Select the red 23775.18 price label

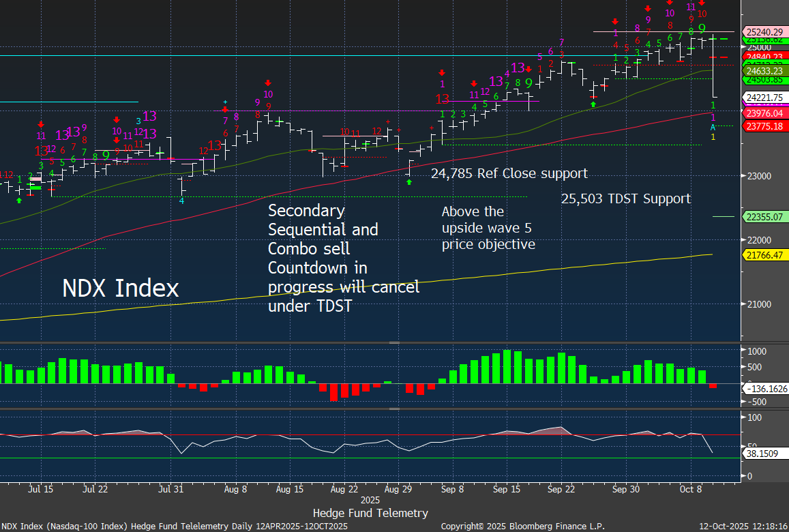click(764, 125)
